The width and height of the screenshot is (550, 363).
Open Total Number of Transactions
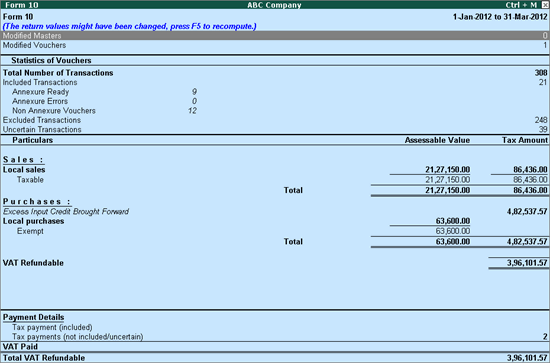(275, 73)
